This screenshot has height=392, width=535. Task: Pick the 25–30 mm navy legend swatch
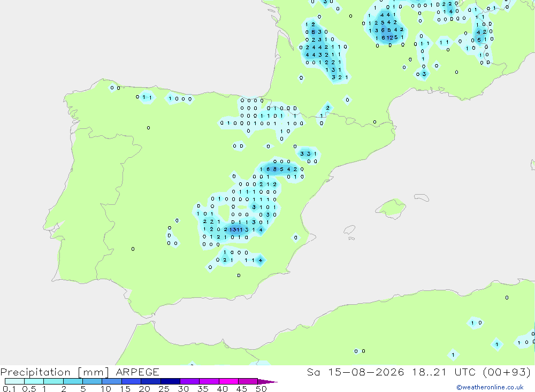coord(170,381)
